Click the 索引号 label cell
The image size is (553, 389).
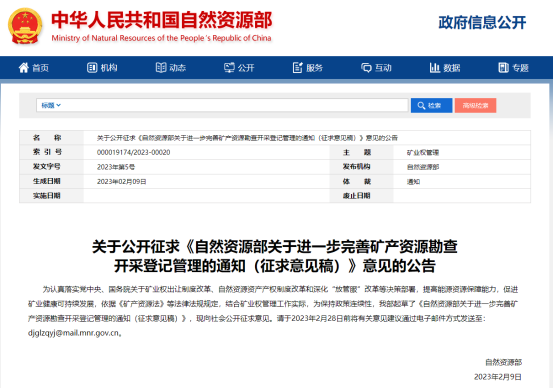51,152
